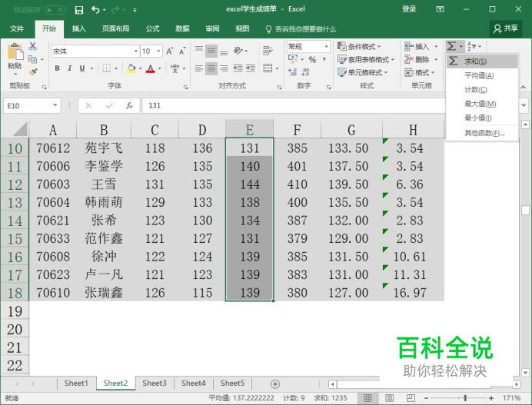Image resolution: width=532 pixels, height=405 pixels.
Task: Apply the fill color bucket
Action: [x=131, y=68]
